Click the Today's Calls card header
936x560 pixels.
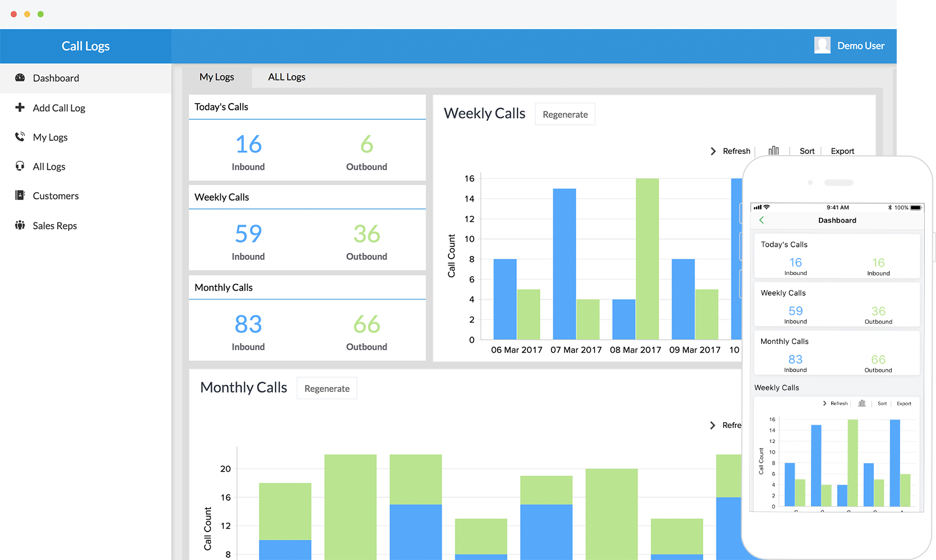pos(307,107)
